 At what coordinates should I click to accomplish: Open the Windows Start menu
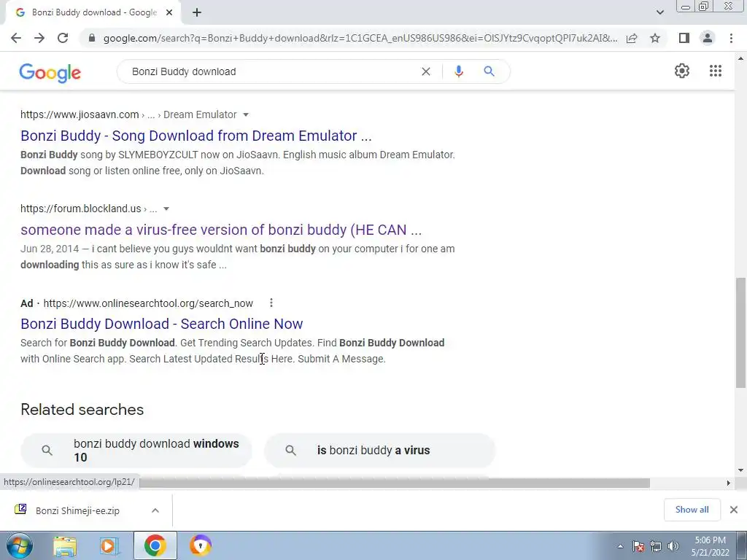click(x=19, y=545)
